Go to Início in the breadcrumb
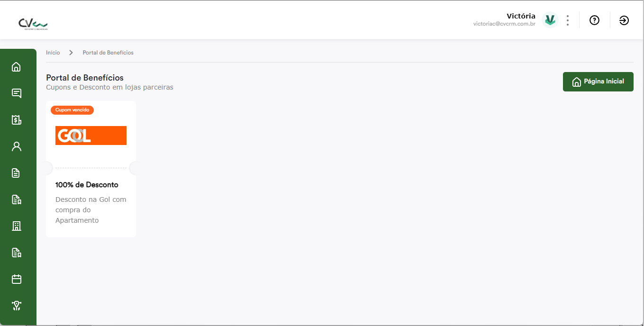644x326 pixels. 53,53
